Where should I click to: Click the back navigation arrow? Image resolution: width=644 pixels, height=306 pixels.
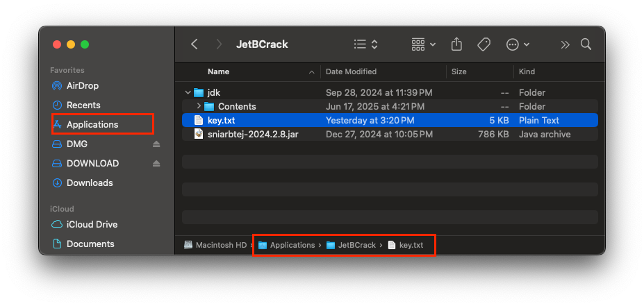coord(195,44)
